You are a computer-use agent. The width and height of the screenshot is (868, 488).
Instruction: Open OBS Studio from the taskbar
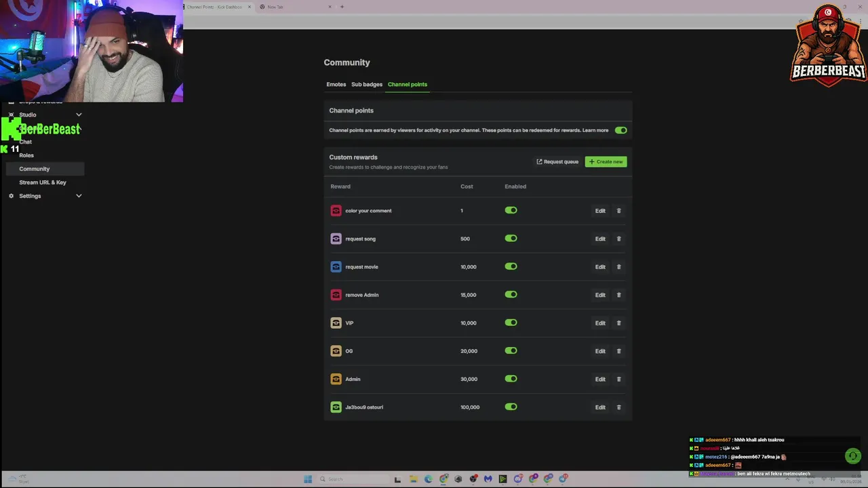tap(473, 479)
